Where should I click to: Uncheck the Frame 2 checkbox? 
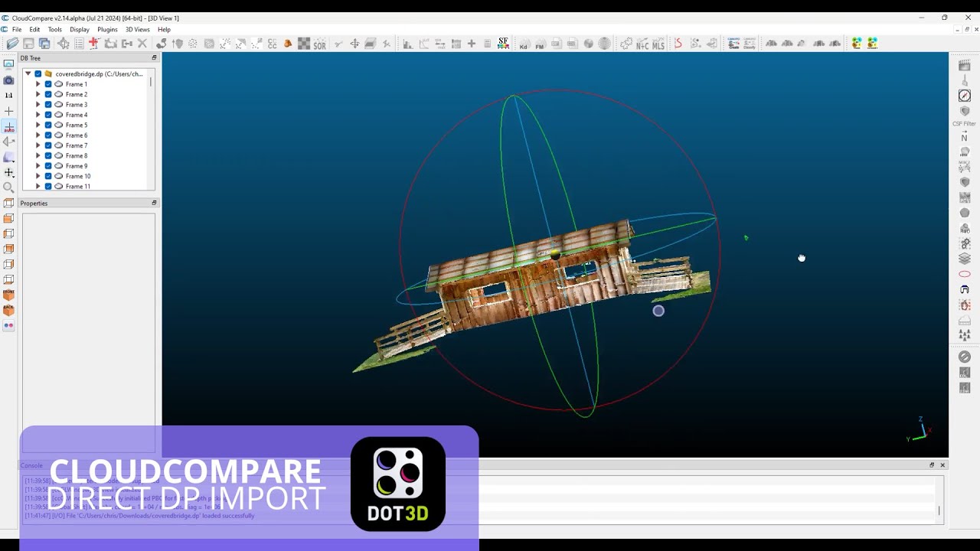(48, 94)
